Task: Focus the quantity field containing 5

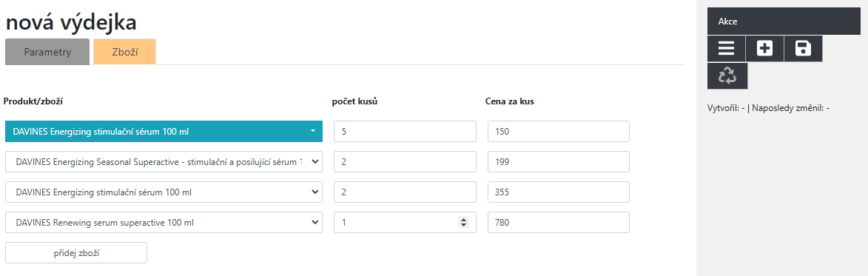Action: click(x=406, y=132)
